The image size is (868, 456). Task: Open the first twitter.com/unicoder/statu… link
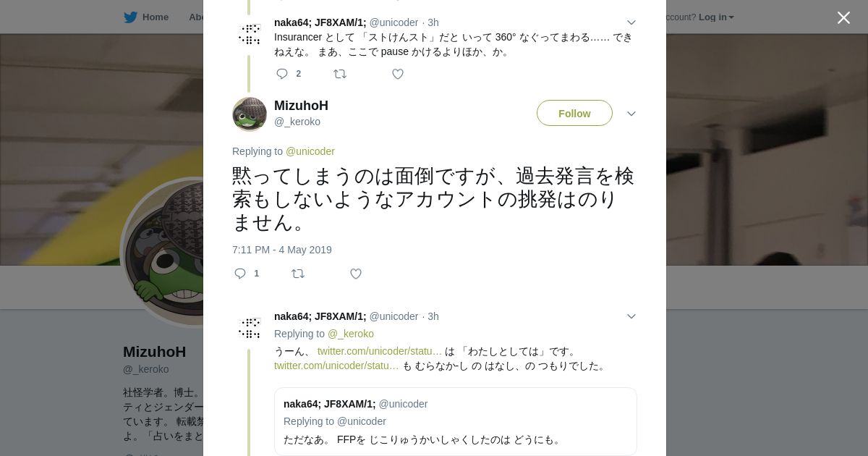pyautogui.click(x=380, y=352)
